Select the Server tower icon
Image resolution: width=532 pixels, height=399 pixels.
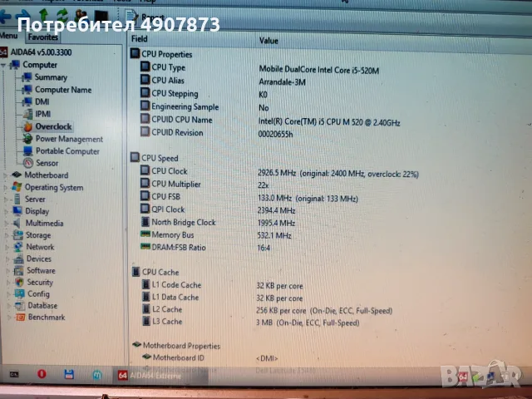[17, 199]
